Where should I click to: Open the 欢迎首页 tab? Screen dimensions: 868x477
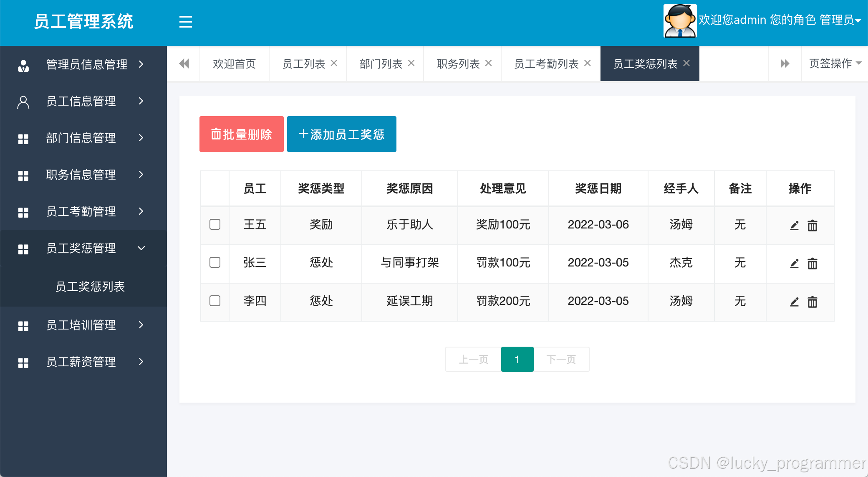pyautogui.click(x=234, y=64)
